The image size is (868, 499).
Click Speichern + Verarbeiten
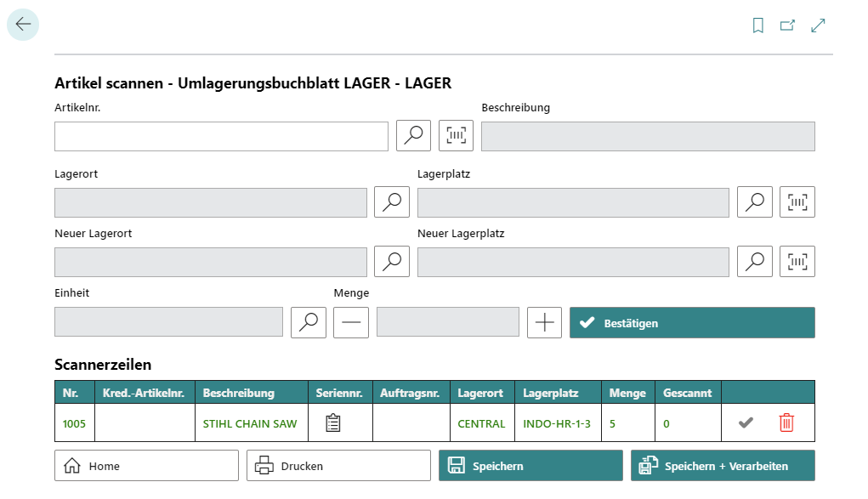click(x=723, y=466)
